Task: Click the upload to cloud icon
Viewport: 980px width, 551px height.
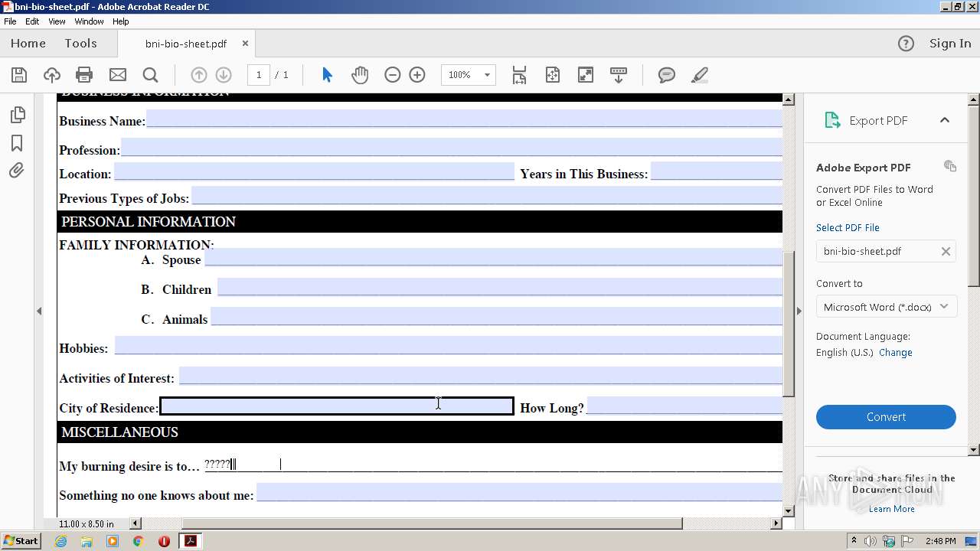Action: [x=51, y=75]
